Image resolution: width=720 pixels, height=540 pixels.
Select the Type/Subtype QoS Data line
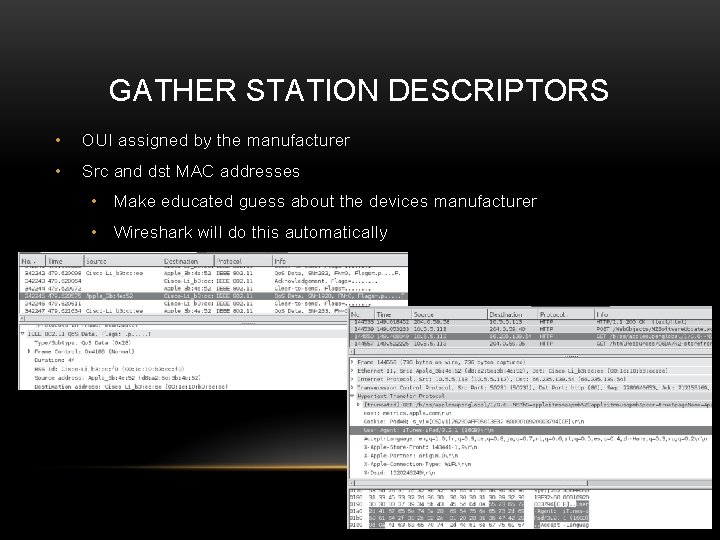pos(83,343)
